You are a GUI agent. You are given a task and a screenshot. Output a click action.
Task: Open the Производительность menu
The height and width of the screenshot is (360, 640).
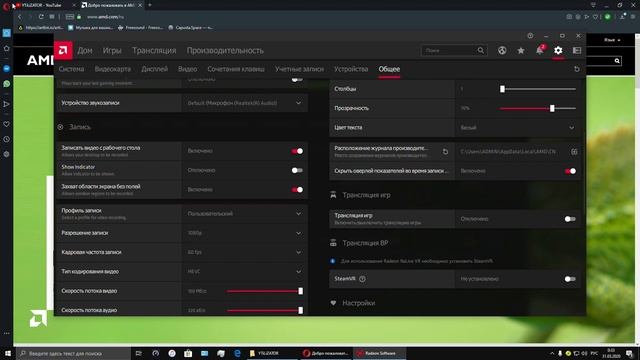[225, 51]
